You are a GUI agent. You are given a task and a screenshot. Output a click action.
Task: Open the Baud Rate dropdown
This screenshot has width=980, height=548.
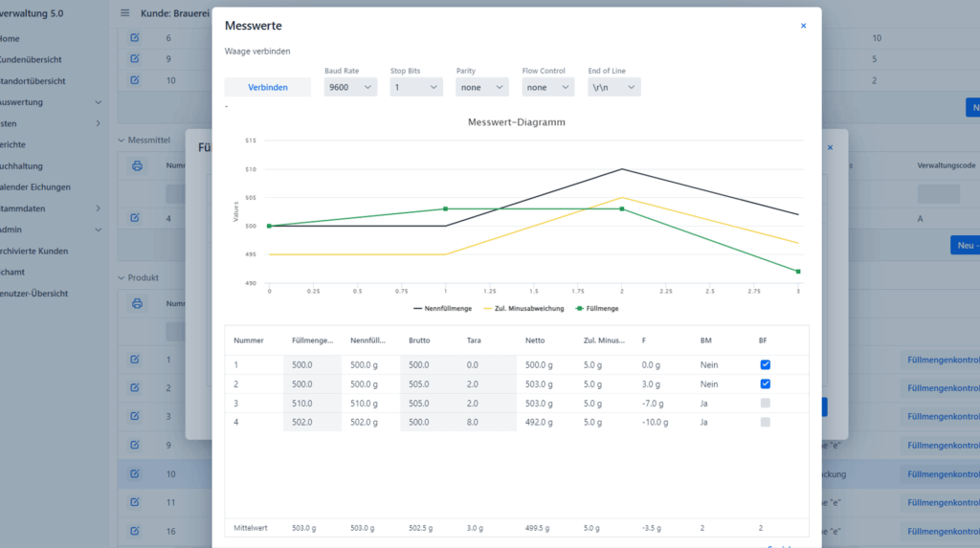350,87
